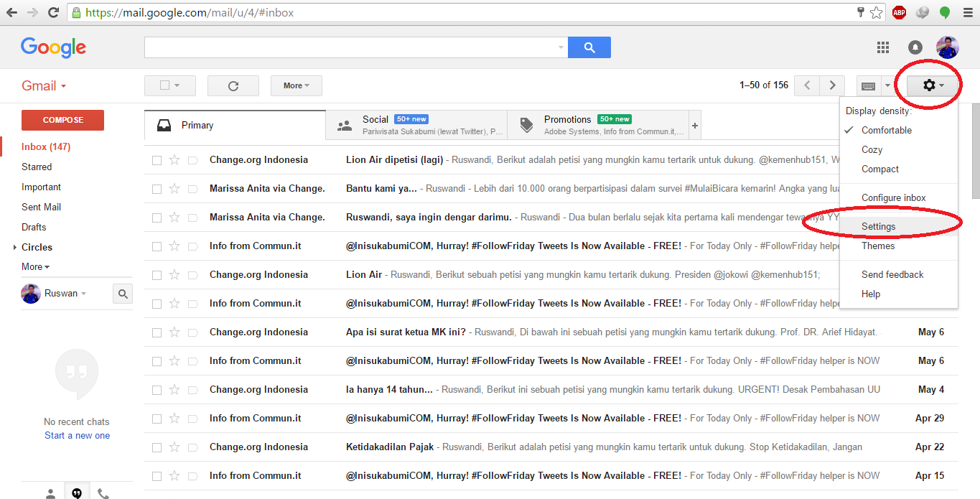Click in the Gmail search field
Viewport: 980px width, 499px height.
pyautogui.click(x=350, y=47)
